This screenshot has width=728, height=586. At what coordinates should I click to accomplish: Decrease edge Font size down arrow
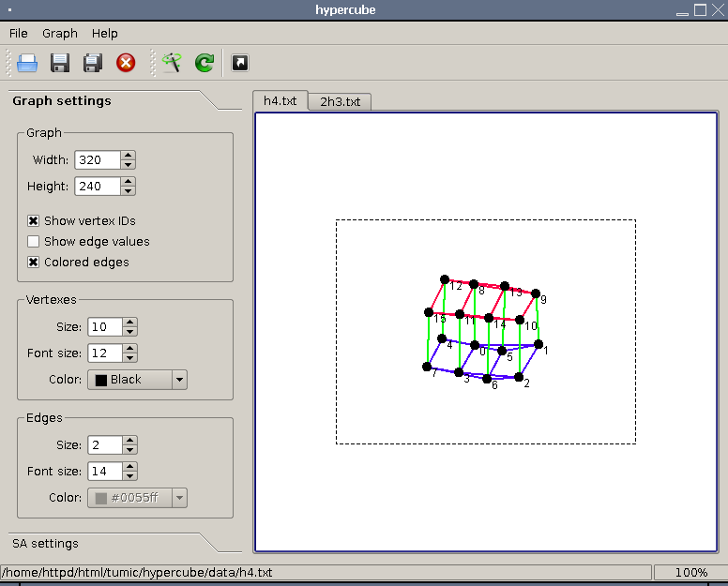pos(130,476)
